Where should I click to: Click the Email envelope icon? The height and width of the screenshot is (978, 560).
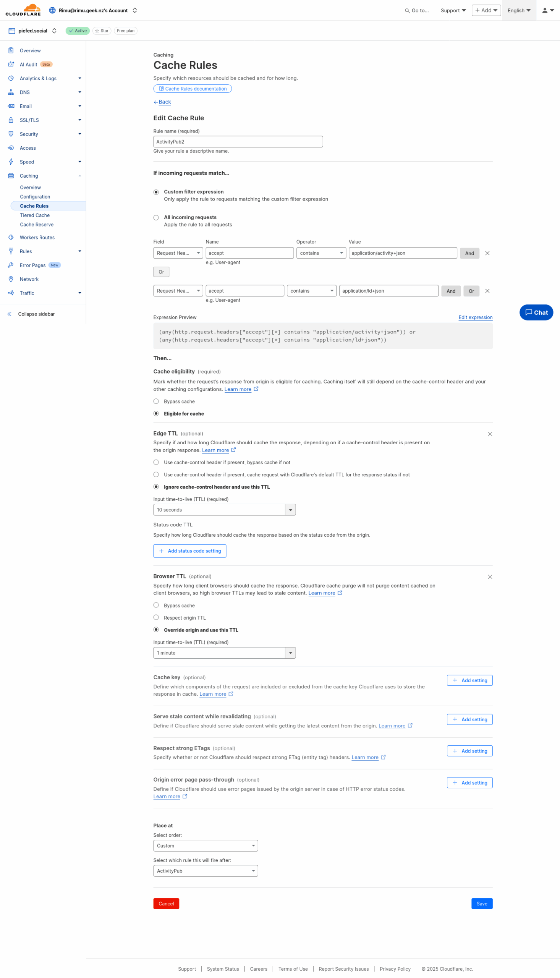coord(11,106)
